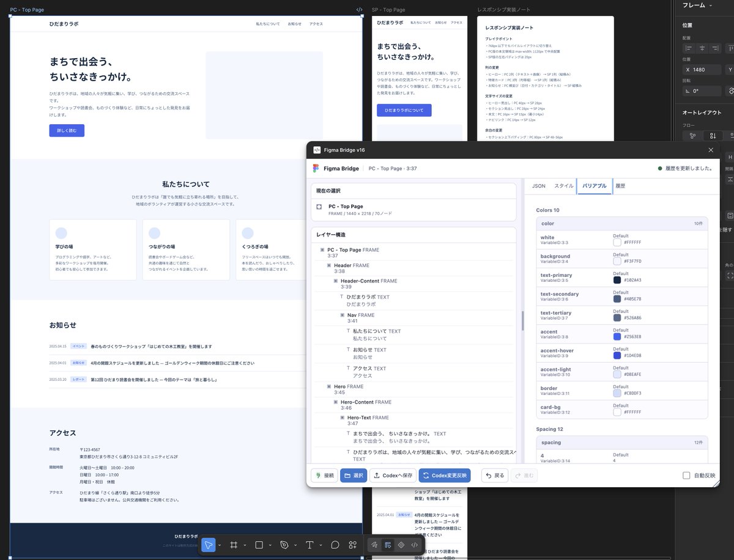
Task: Select the Text tool in the toolbar
Action: 310,545
